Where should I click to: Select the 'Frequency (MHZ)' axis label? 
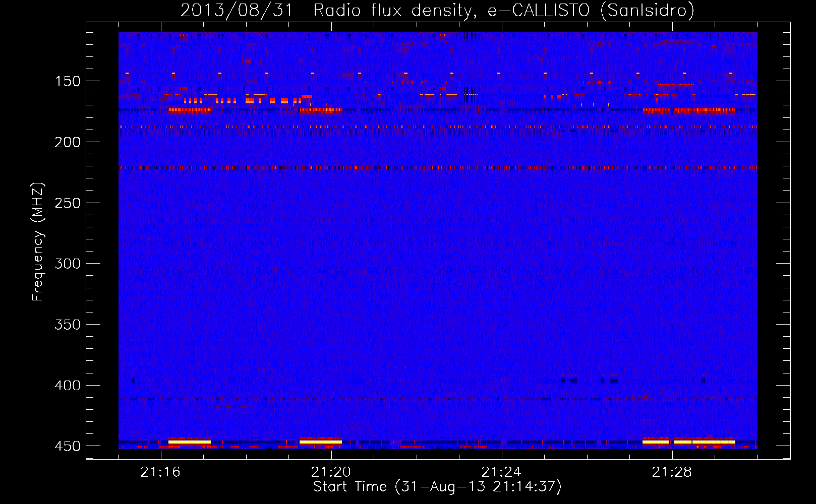coord(38,242)
